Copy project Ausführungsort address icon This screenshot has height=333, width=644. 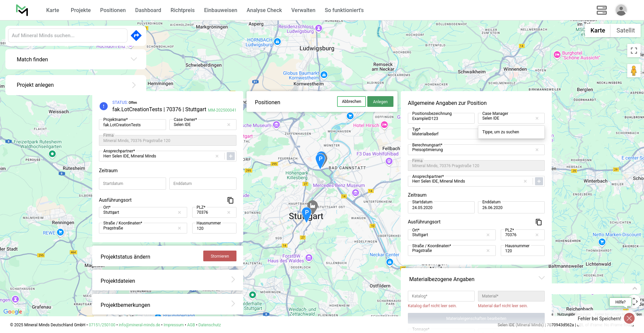pos(230,200)
